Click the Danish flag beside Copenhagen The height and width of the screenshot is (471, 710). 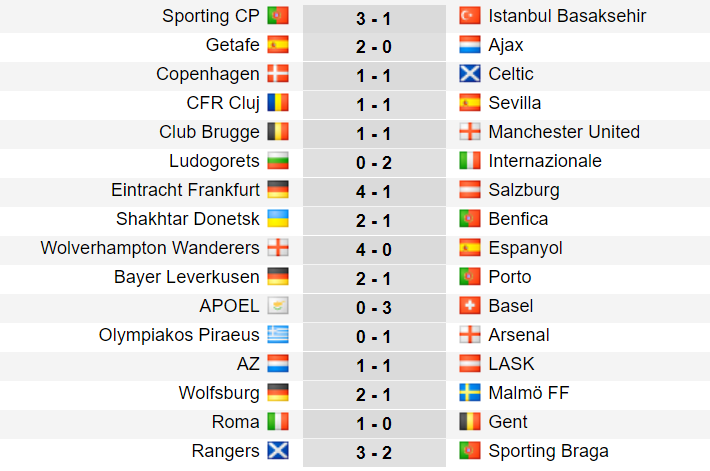278,74
